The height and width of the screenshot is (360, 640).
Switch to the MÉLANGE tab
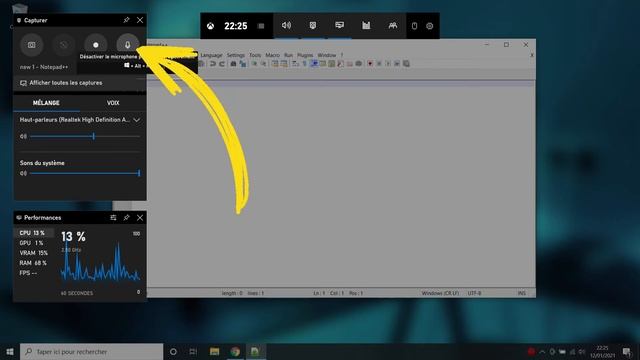tap(46, 103)
